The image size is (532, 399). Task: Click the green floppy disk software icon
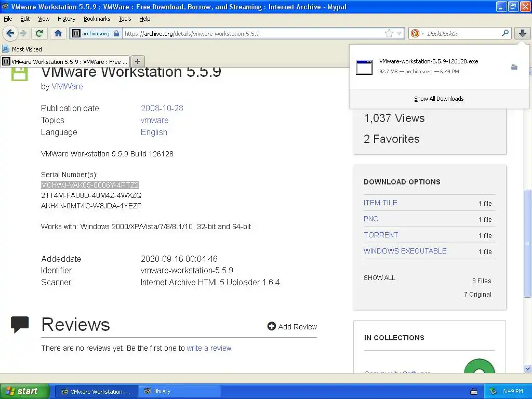click(19, 74)
